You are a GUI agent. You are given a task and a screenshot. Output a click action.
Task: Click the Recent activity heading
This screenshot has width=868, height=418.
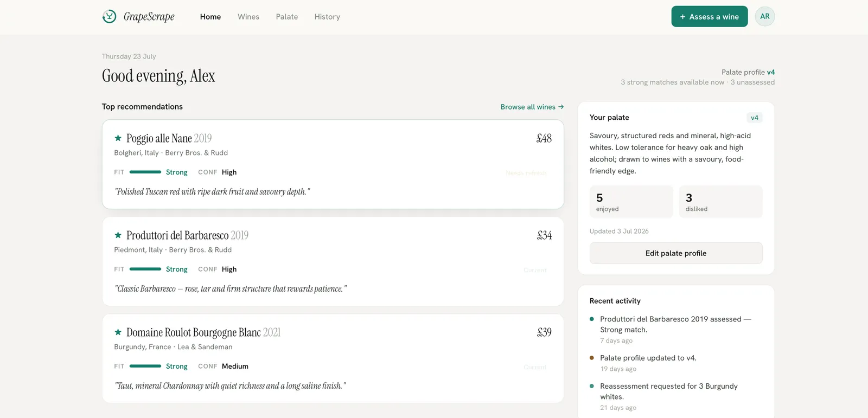point(615,301)
